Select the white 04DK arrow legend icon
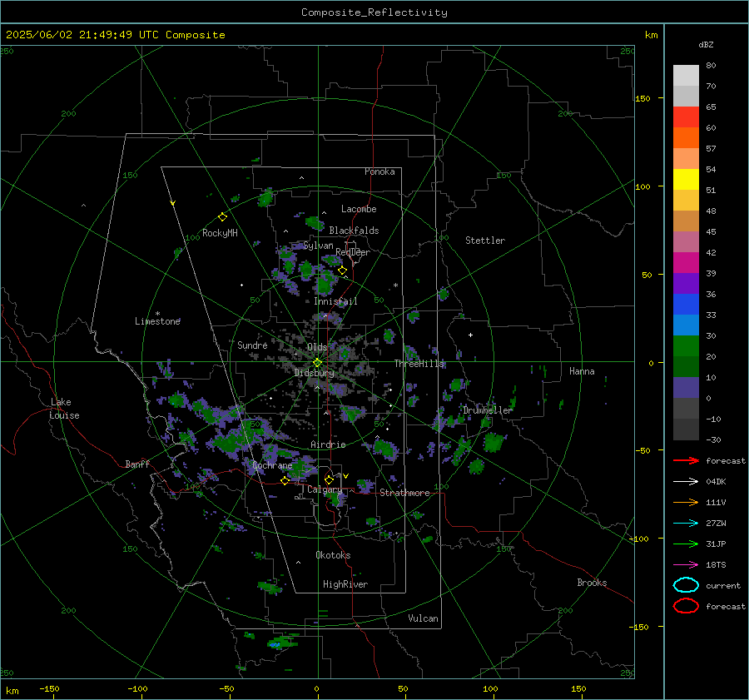 [686, 482]
